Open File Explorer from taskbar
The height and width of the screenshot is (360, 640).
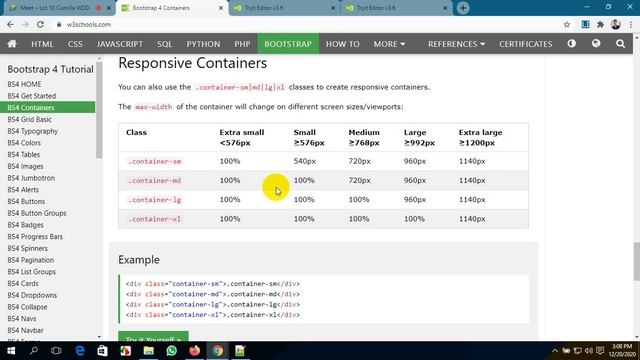(149, 351)
